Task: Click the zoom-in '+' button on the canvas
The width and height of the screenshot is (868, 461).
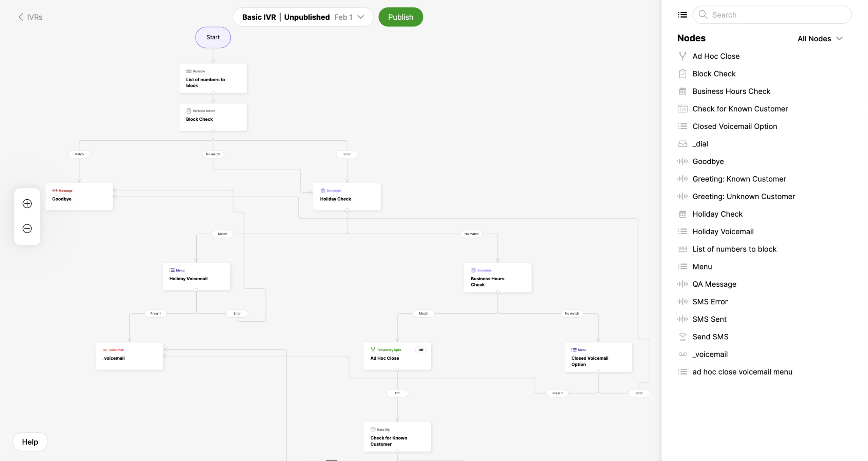Action: point(27,204)
